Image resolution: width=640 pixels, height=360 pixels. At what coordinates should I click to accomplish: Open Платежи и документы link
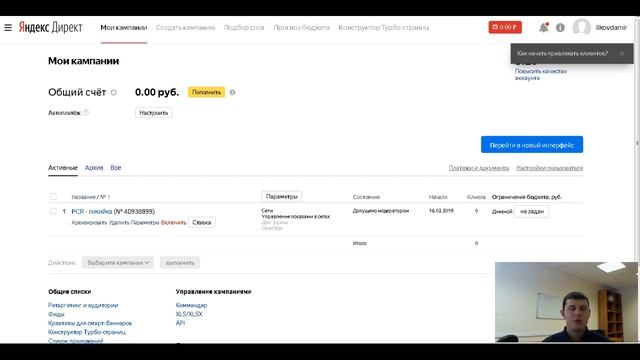click(x=479, y=168)
